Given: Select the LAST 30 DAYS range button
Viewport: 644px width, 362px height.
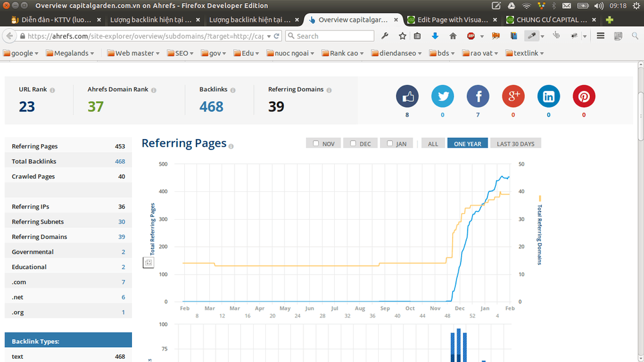Looking at the screenshot, I should pyautogui.click(x=515, y=144).
